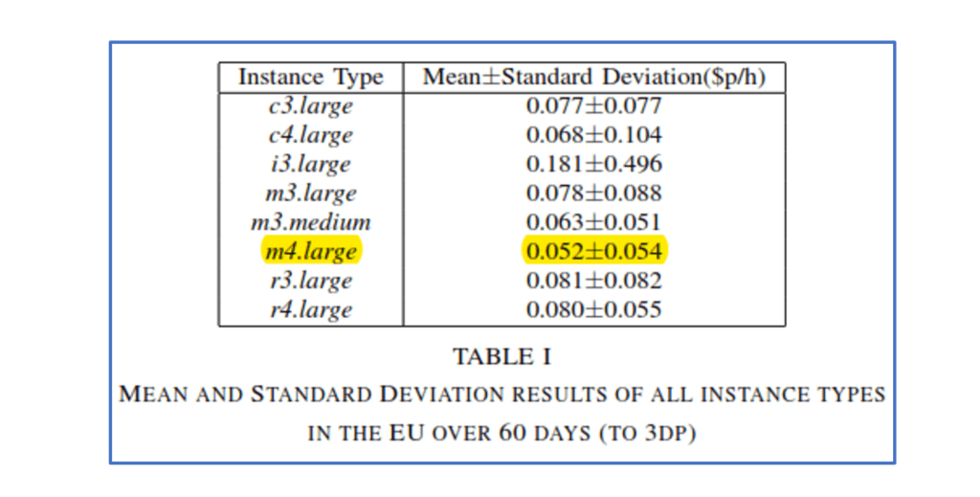Select the r4.large instance label
980x497 pixels.
pos(311,309)
